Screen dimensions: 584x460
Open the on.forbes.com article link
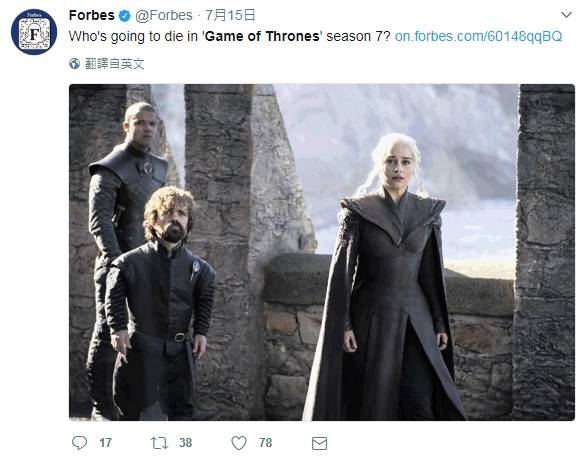478,36
